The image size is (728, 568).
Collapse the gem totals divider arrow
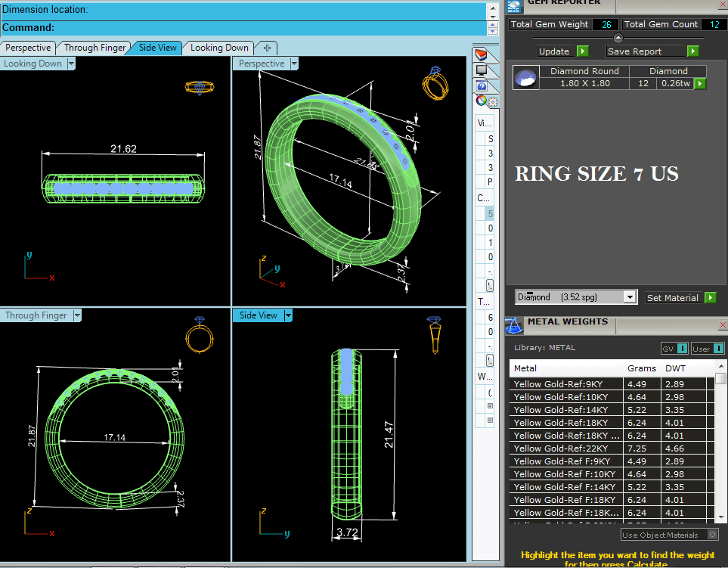click(x=618, y=38)
